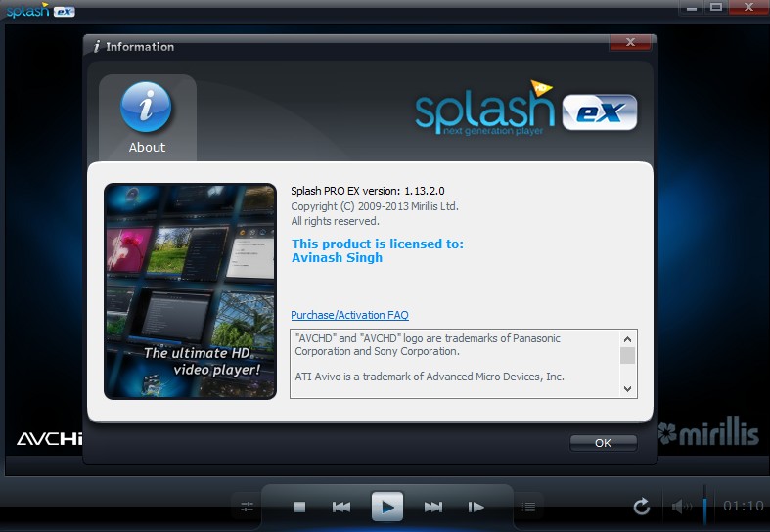Image resolution: width=770 pixels, height=532 pixels.
Task: Skip to previous track
Action: [x=341, y=507]
